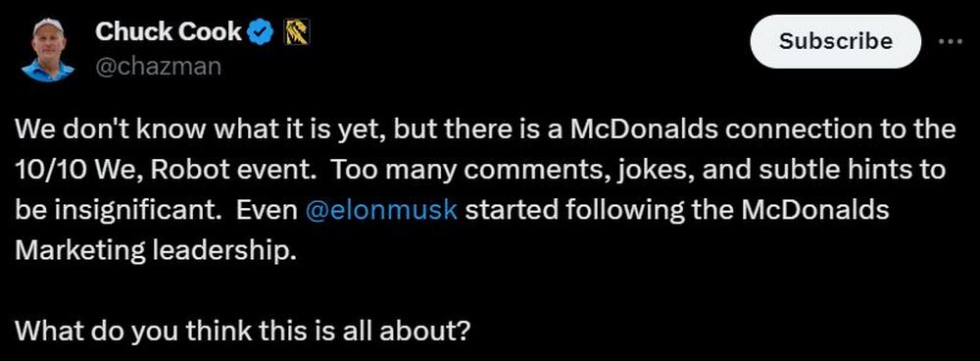The width and height of the screenshot is (980, 361).
Task: Subscribe to Chuck Cook
Action: (836, 41)
